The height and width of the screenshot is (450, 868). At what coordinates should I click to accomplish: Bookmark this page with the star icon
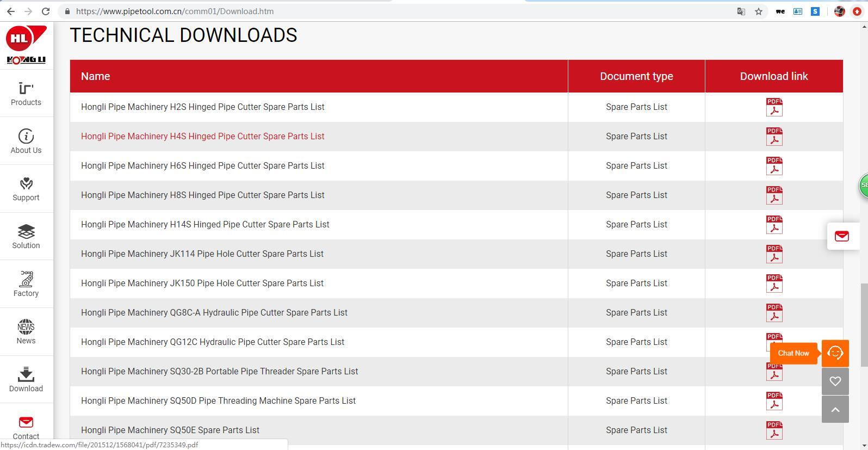(x=759, y=11)
